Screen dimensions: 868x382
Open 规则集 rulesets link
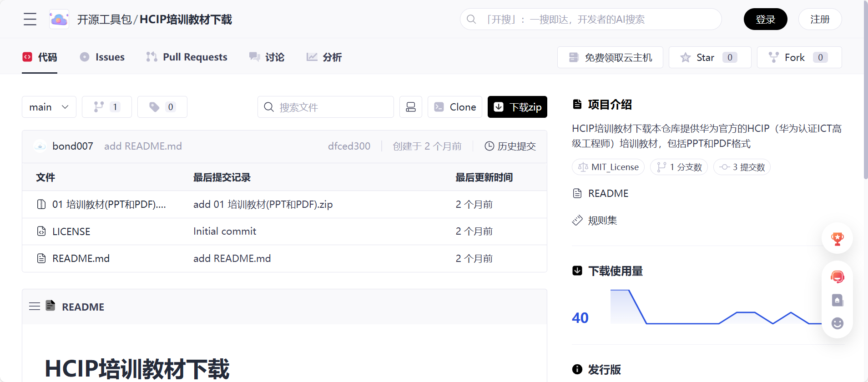(602, 221)
